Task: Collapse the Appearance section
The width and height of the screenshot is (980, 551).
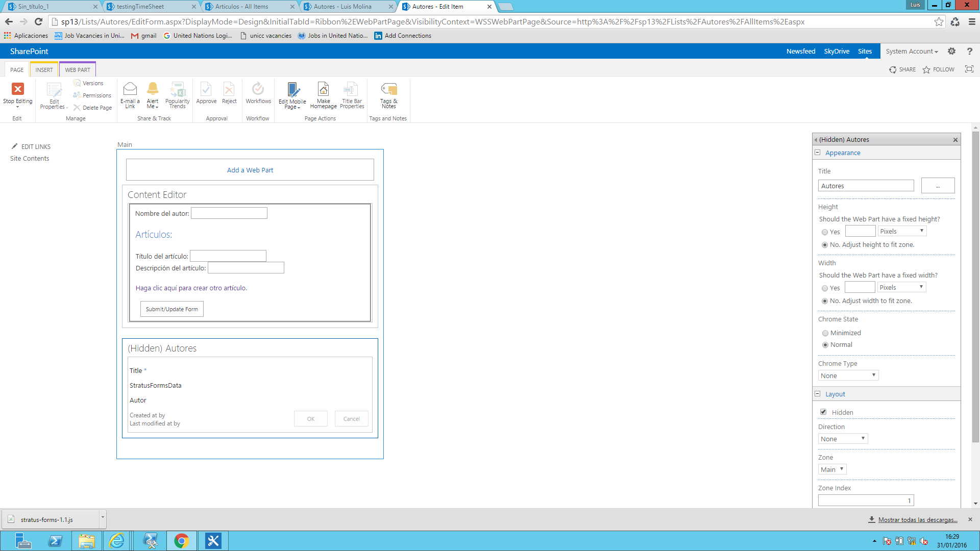Action: pos(818,153)
